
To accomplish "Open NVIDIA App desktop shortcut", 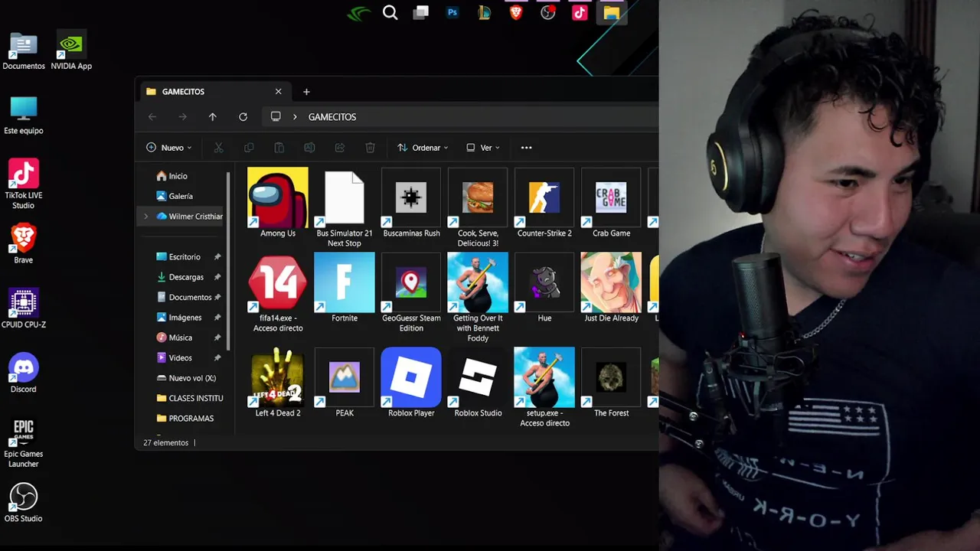I will click(x=71, y=51).
